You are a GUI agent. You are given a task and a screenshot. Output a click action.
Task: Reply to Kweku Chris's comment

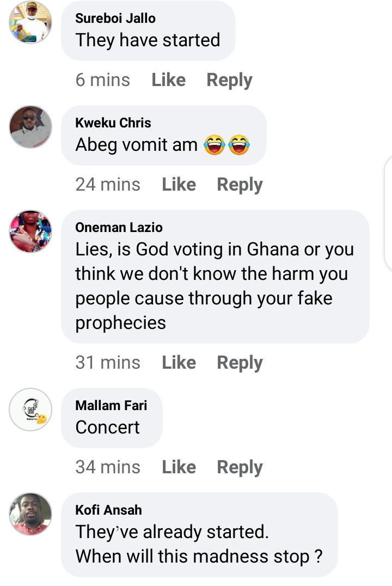coord(240,185)
